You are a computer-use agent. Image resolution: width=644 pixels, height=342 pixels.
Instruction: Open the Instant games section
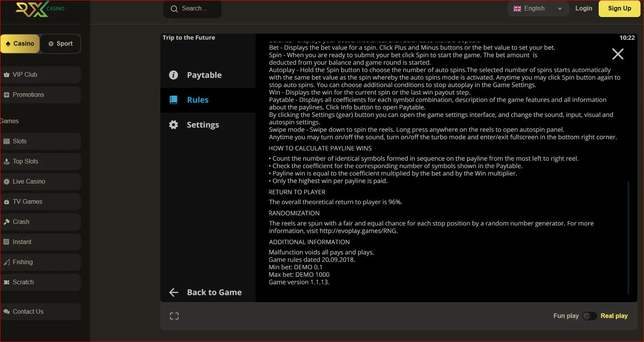41,242
